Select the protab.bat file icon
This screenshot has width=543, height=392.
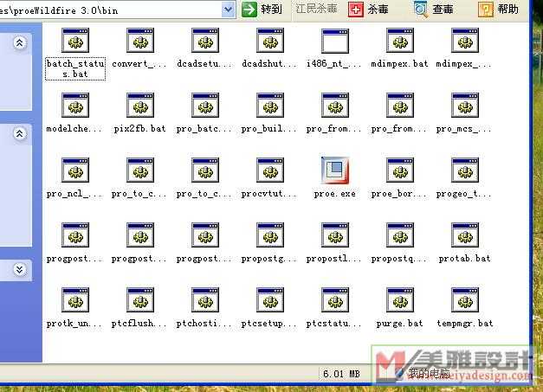(465, 235)
